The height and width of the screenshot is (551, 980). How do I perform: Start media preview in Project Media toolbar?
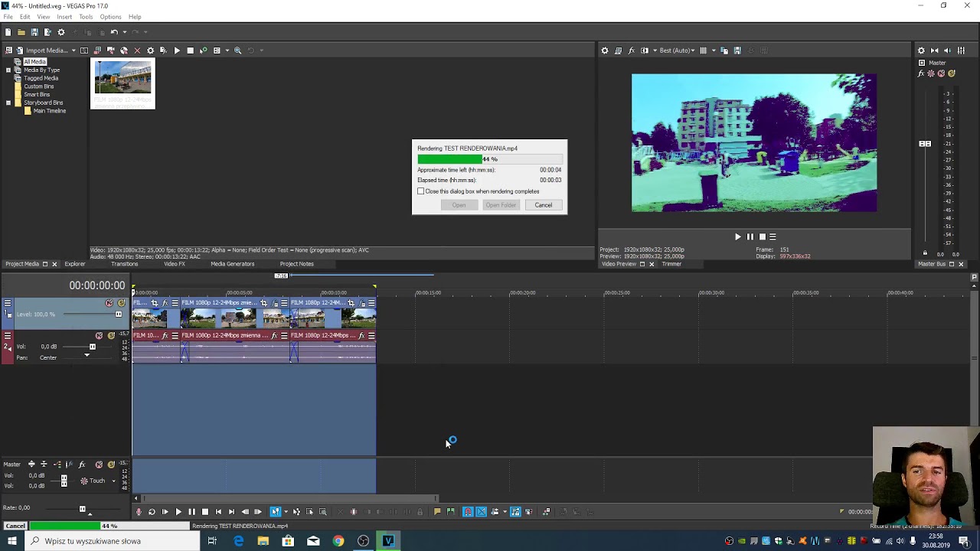(177, 51)
